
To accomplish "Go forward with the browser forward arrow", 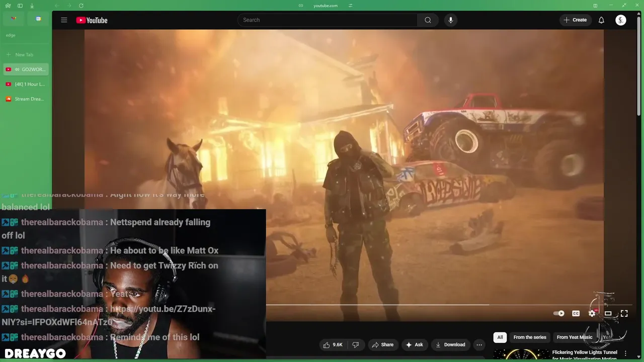I will pyautogui.click(x=69, y=6).
